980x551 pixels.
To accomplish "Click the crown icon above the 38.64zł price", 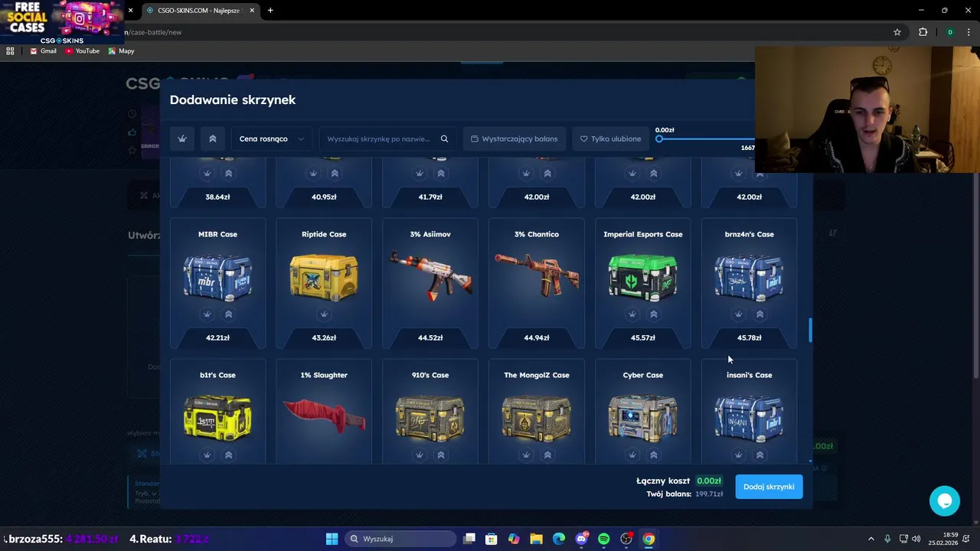I will pos(207,173).
